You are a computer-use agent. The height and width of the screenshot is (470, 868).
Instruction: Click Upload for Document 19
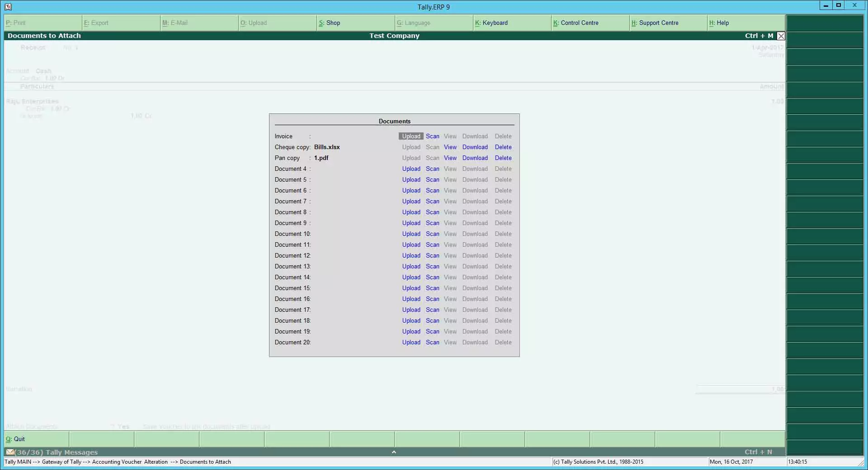(x=411, y=331)
